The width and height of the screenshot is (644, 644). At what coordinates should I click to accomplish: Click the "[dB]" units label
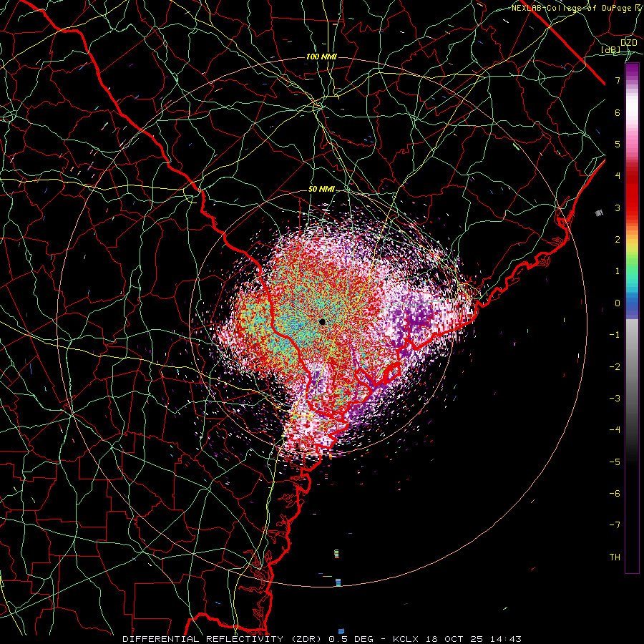pos(611,49)
